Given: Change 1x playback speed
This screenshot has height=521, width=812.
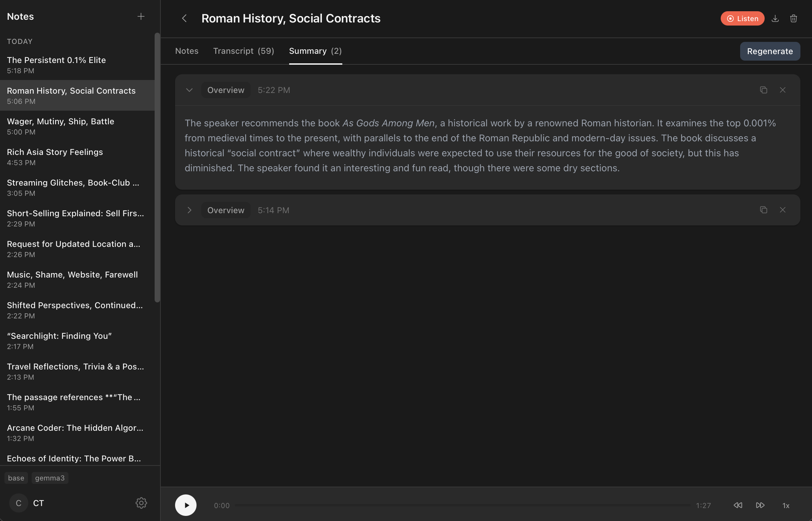Looking at the screenshot, I should pyautogui.click(x=786, y=506).
